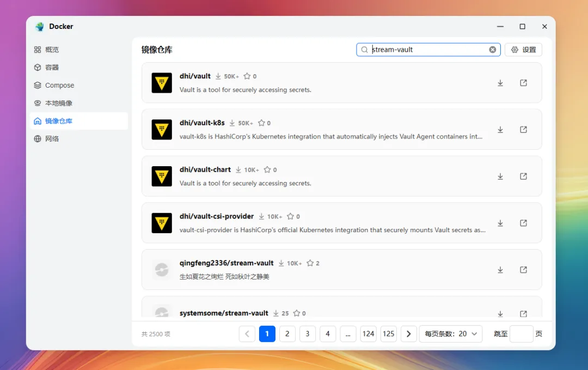Download the dhi/vault-chart image
The width and height of the screenshot is (588, 370).
(500, 177)
